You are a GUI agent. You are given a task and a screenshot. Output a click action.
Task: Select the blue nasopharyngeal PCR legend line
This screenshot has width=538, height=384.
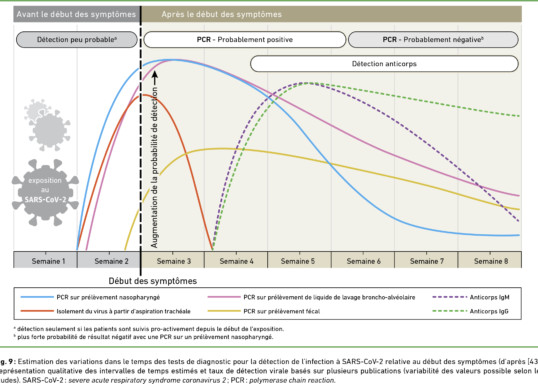coord(37,297)
